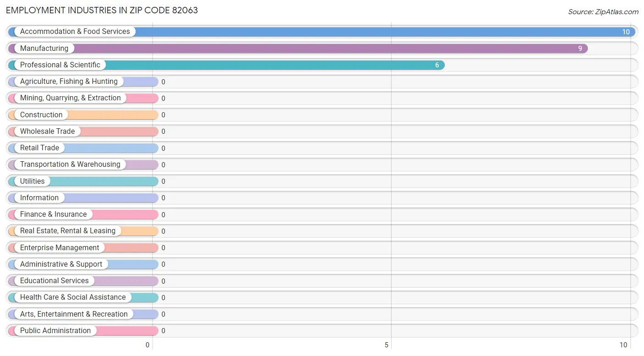This screenshot has height=356, width=644.
Task: Click the zero value beside Educational Services
Action: [163, 281]
